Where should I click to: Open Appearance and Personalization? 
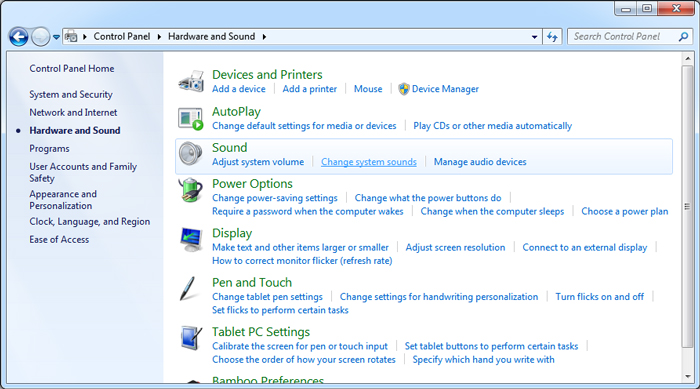pos(63,200)
